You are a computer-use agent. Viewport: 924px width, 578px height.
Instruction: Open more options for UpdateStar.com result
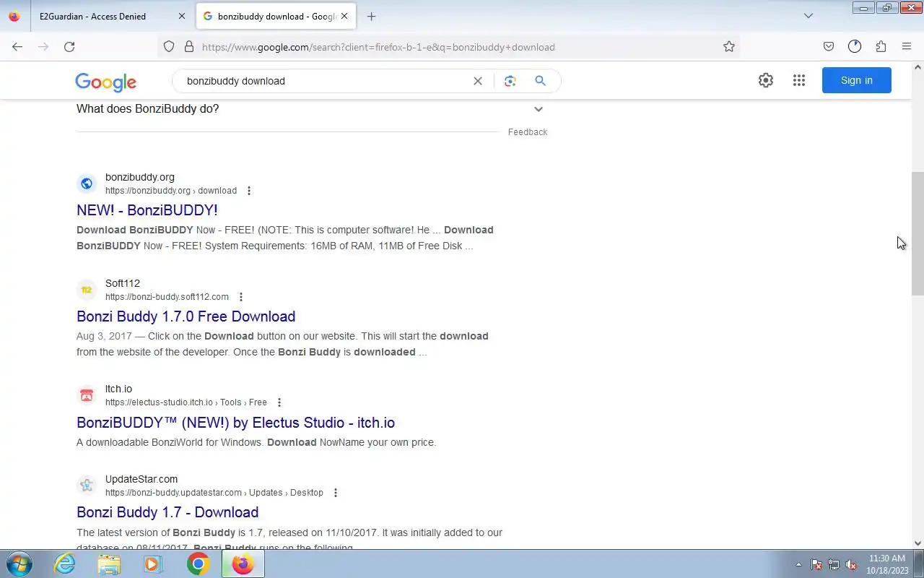click(x=336, y=493)
